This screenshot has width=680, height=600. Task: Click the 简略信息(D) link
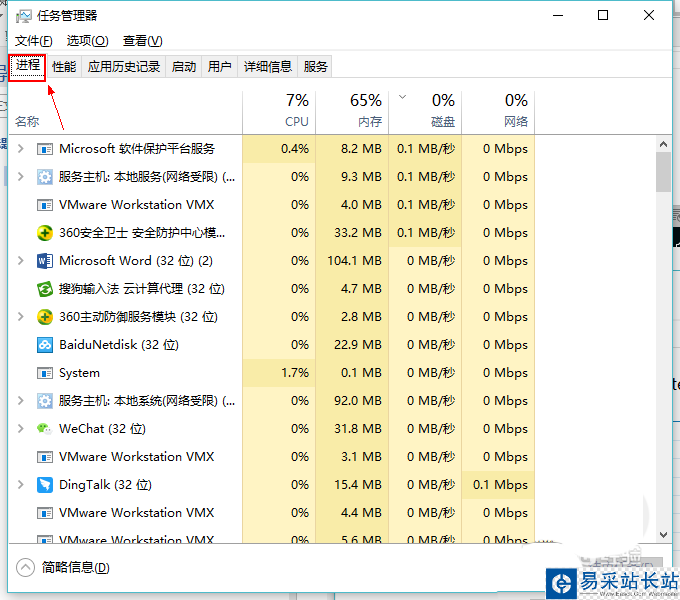click(x=75, y=567)
